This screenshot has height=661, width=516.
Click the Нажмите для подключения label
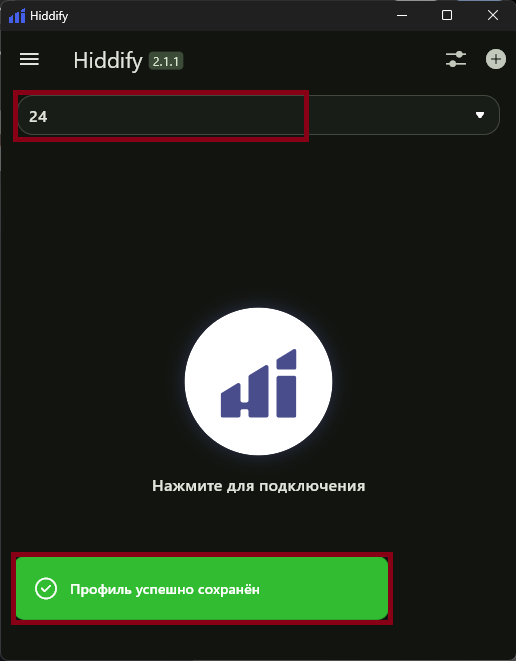pos(258,486)
